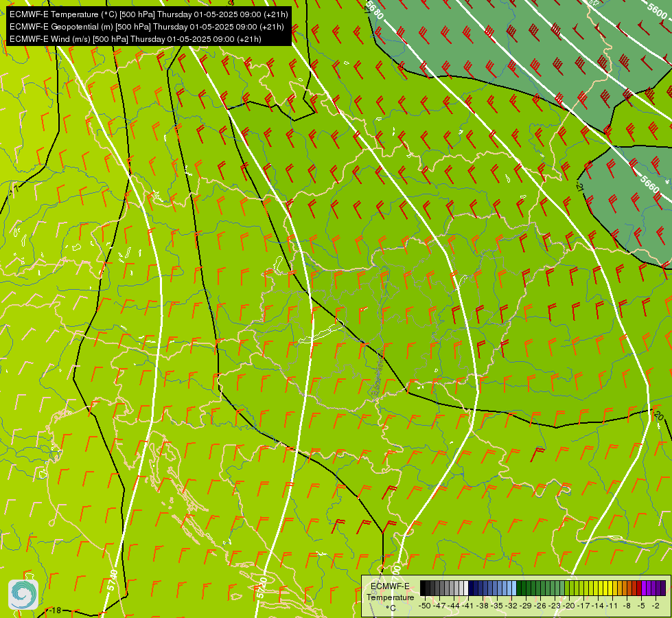
Task: Click the -8 value on the legend scale
Action: tap(627, 606)
